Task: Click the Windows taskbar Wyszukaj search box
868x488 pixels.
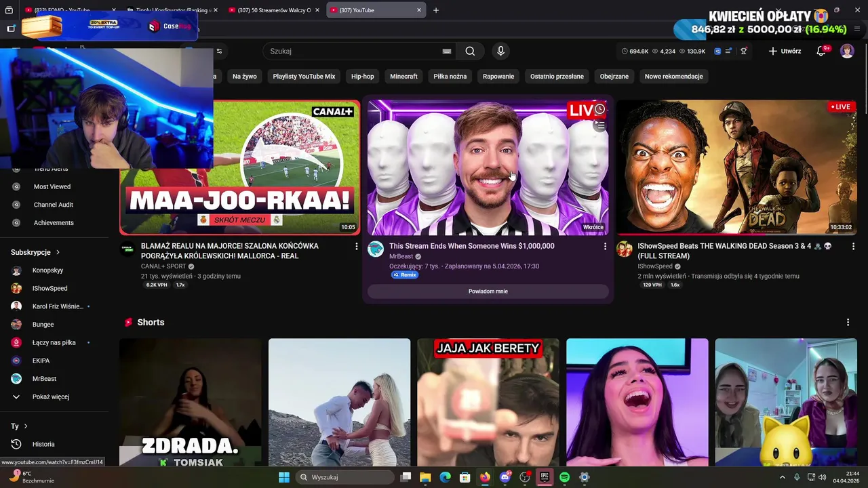Action: (x=346, y=477)
